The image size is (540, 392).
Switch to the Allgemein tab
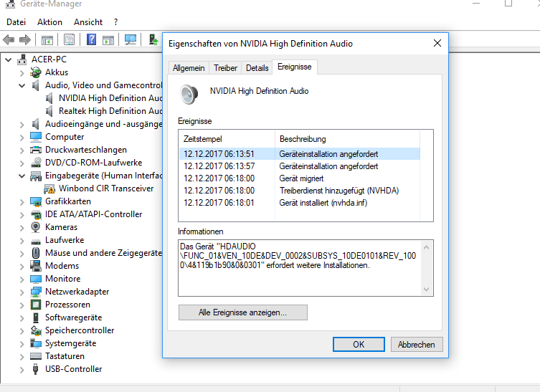pos(189,68)
